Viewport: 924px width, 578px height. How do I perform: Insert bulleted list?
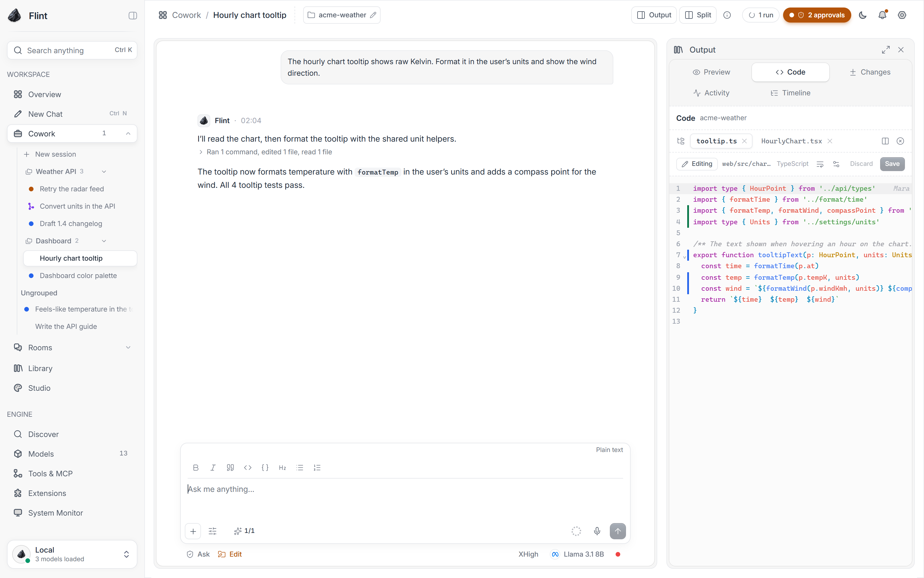click(x=300, y=468)
